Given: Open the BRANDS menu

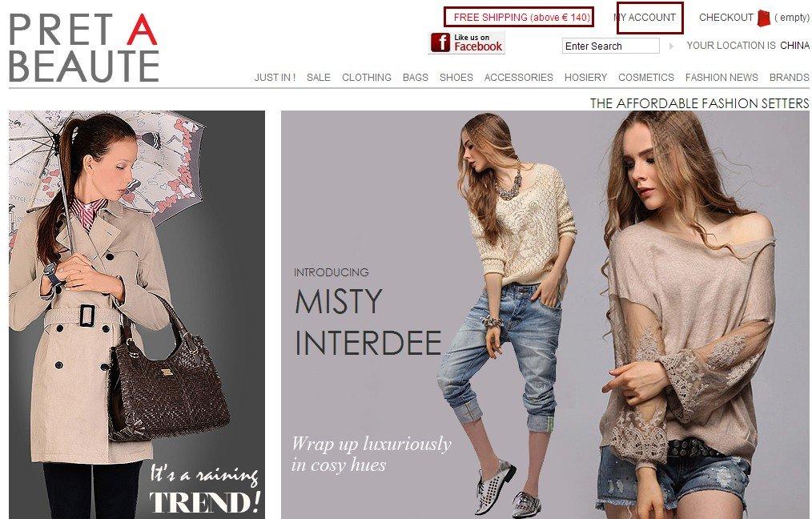Looking at the screenshot, I should [x=789, y=78].
